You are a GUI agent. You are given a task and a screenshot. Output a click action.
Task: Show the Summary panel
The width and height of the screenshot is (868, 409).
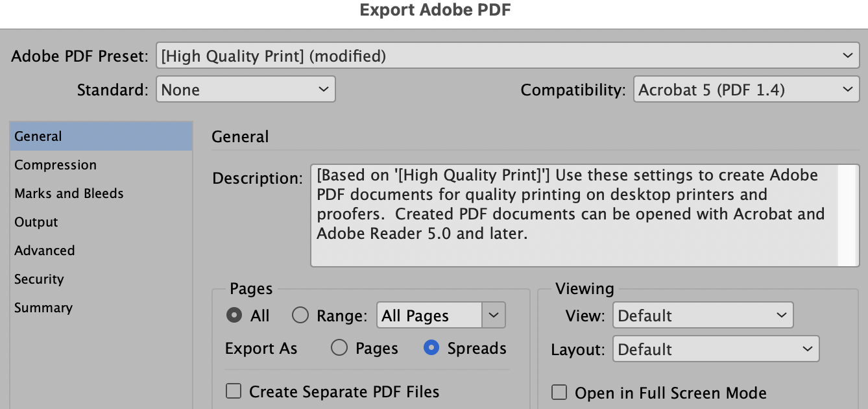coord(43,307)
